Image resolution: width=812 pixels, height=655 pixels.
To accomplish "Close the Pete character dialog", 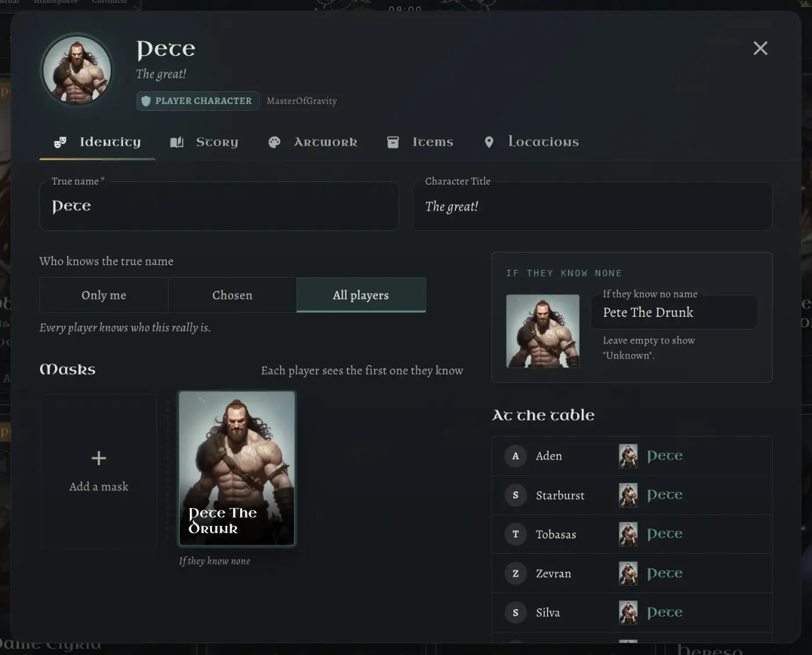I will pos(760,48).
